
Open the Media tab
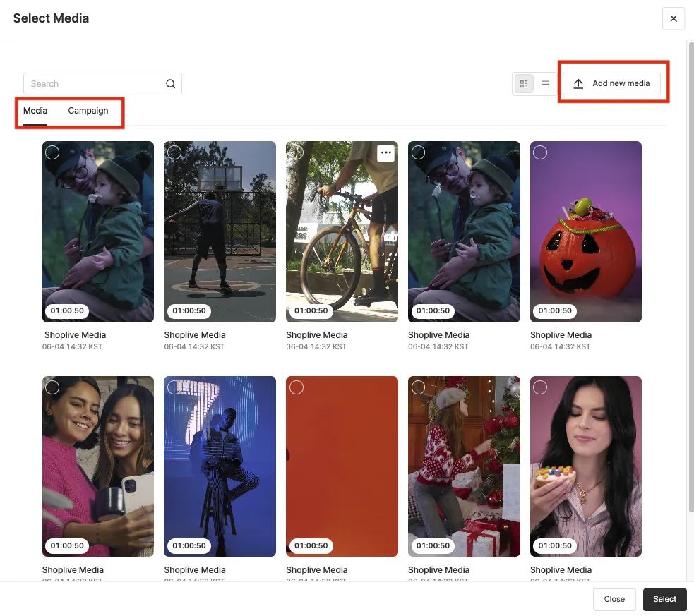coord(35,111)
